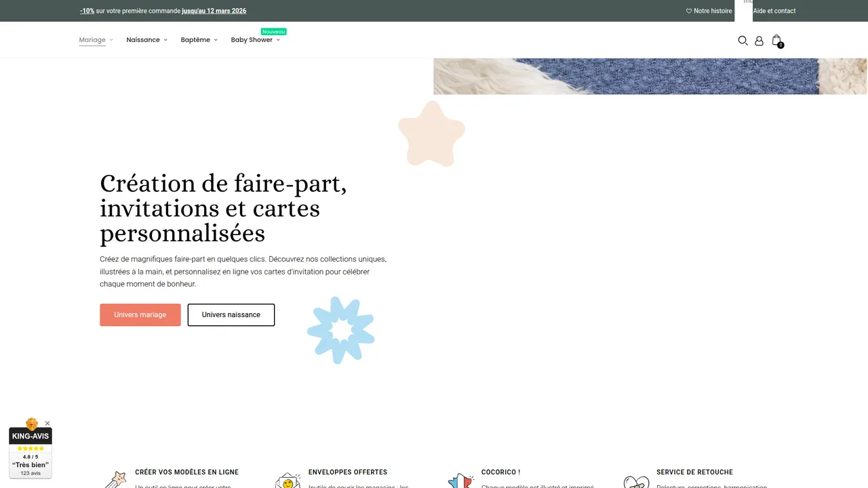
Task: Click the jusqu'au 12 mars 2026 text
Action: (214, 11)
